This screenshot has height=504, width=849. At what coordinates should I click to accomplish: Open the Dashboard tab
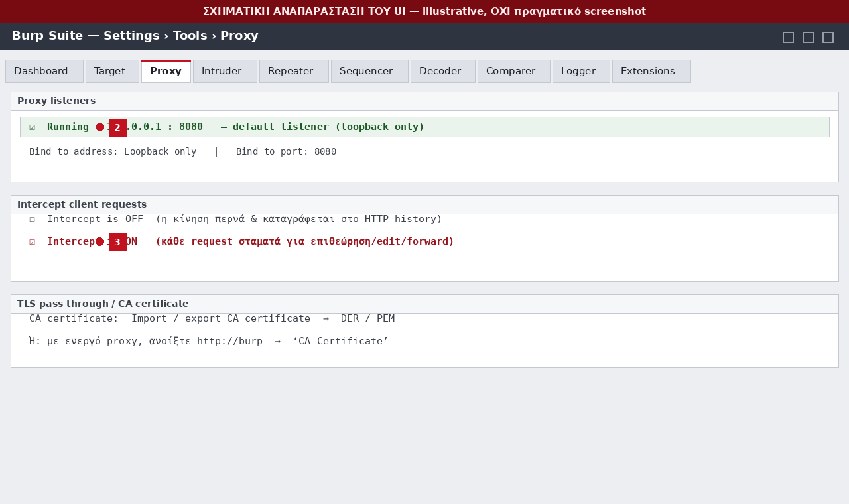pyautogui.click(x=44, y=71)
